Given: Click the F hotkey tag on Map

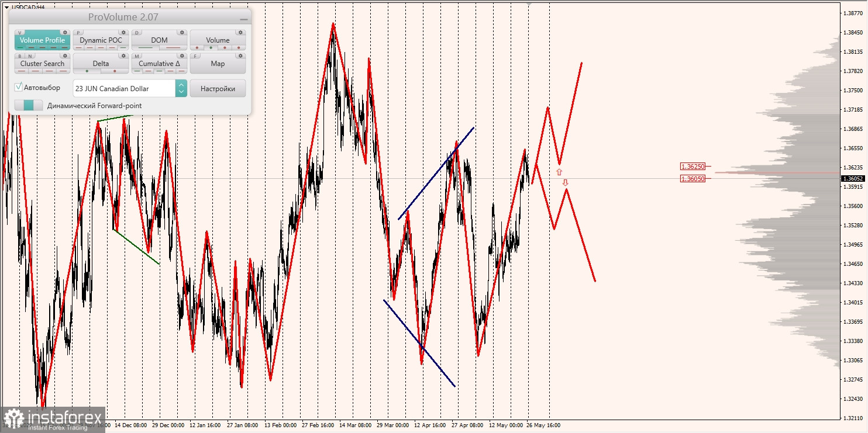Looking at the screenshot, I should pyautogui.click(x=195, y=56).
